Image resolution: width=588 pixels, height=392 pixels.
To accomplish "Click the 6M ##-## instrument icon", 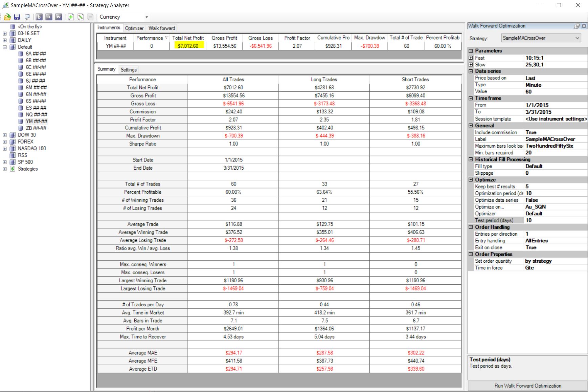I will pyautogui.click(x=21, y=88).
